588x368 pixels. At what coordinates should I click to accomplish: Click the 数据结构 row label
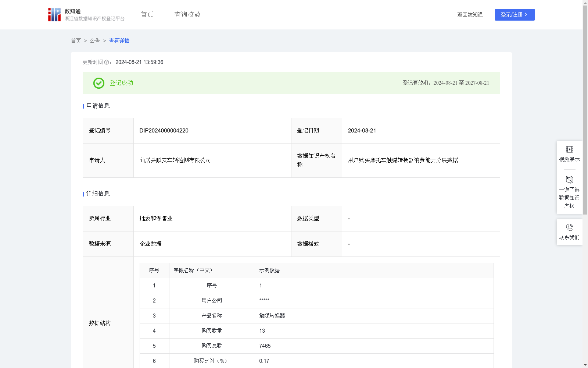(100, 323)
